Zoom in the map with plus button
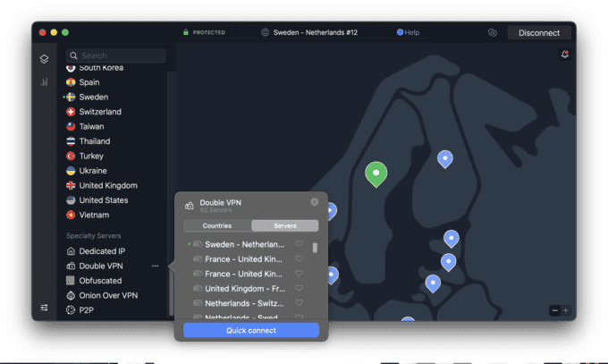The width and height of the screenshot is (608, 364). click(x=565, y=310)
